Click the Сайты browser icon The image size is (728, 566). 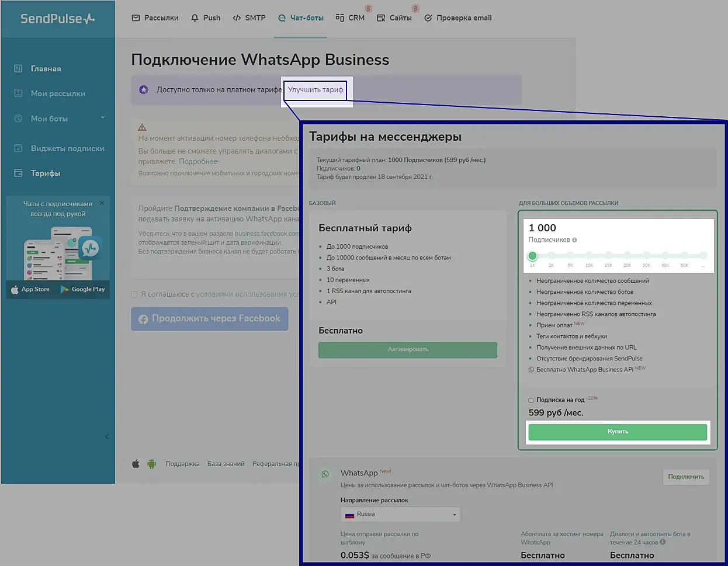(381, 18)
